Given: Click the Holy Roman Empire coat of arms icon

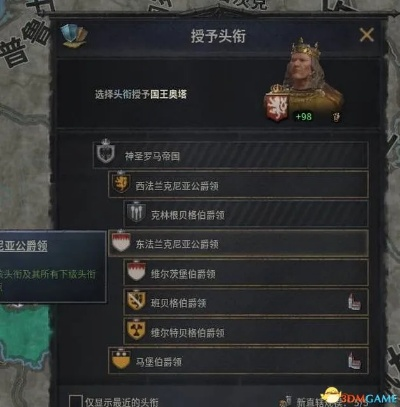Looking at the screenshot, I should point(106,152).
